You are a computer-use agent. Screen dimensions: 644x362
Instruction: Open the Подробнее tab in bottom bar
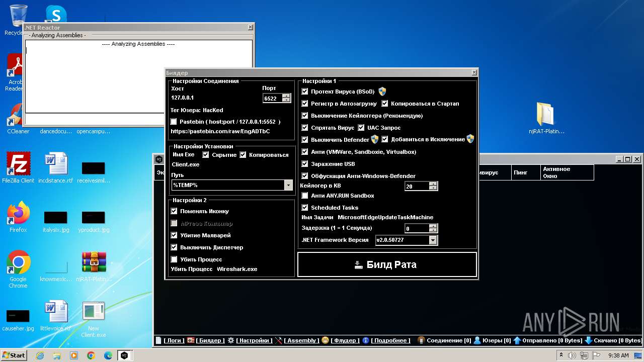(391, 340)
